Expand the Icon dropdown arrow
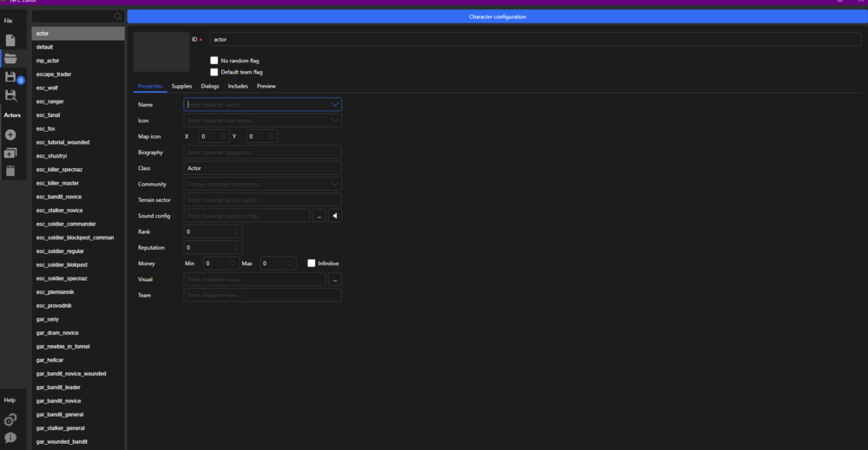The image size is (868, 450). pos(335,121)
